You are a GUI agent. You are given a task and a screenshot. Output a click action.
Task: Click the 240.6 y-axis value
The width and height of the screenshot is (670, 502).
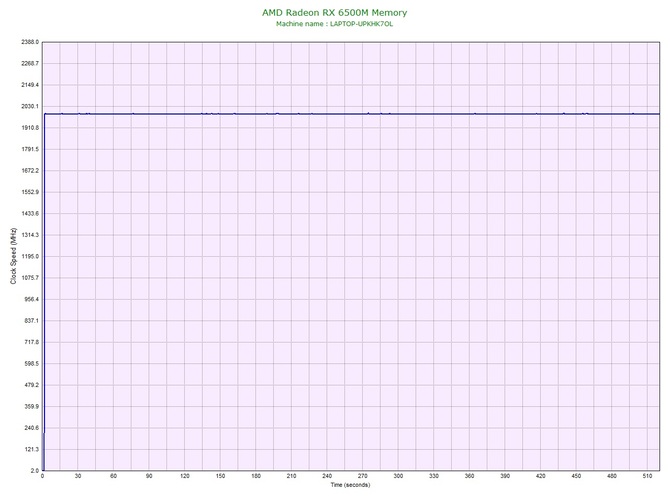pyautogui.click(x=31, y=428)
